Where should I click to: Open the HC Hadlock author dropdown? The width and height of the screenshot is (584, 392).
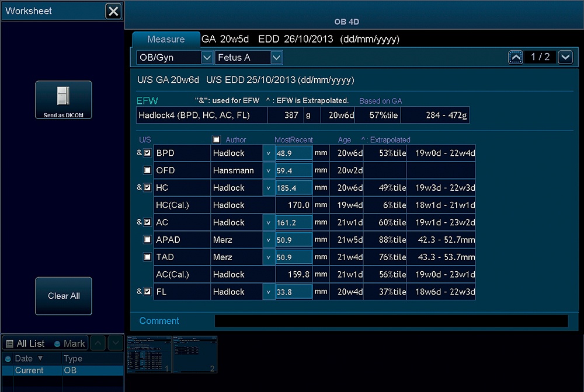coord(268,188)
